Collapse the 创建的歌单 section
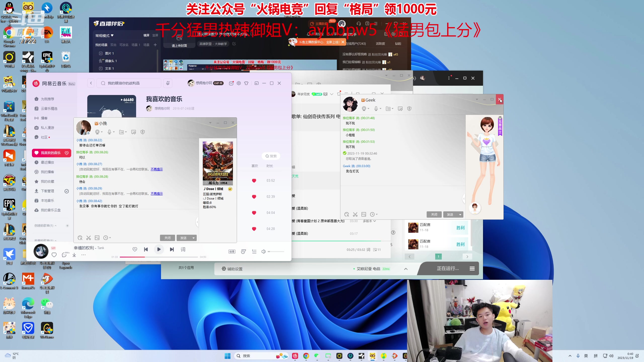The width and height of the screenshot is (644, 362). 56,226
